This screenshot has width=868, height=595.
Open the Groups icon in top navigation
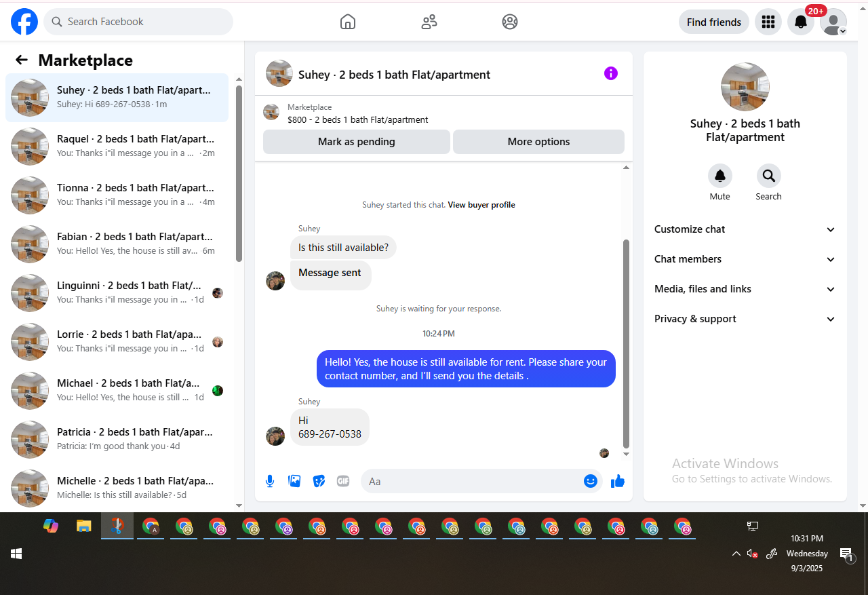[x=510, y=22]
